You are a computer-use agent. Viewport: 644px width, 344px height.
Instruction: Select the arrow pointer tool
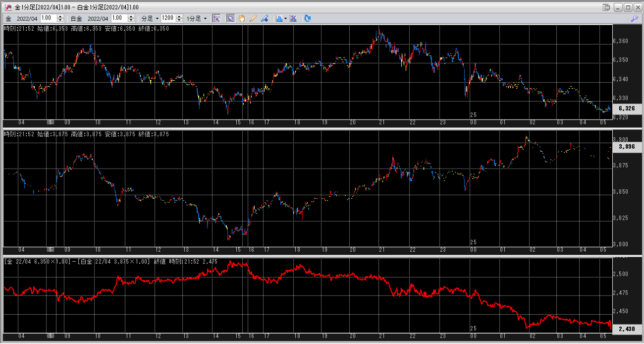[x=230, y=18]
